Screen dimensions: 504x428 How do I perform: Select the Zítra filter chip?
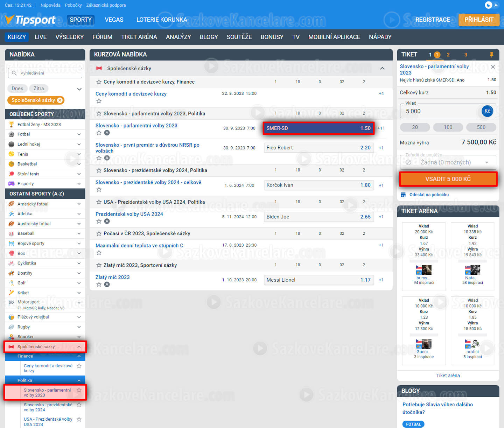click(38, 89)
